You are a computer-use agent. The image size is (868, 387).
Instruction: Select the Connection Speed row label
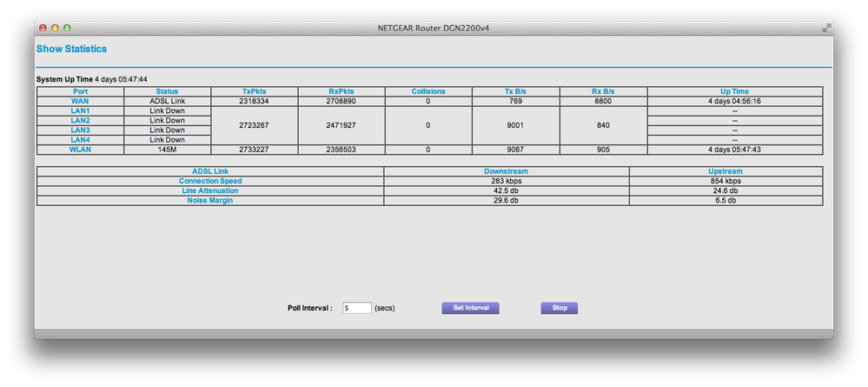click(x=210, y=181)
